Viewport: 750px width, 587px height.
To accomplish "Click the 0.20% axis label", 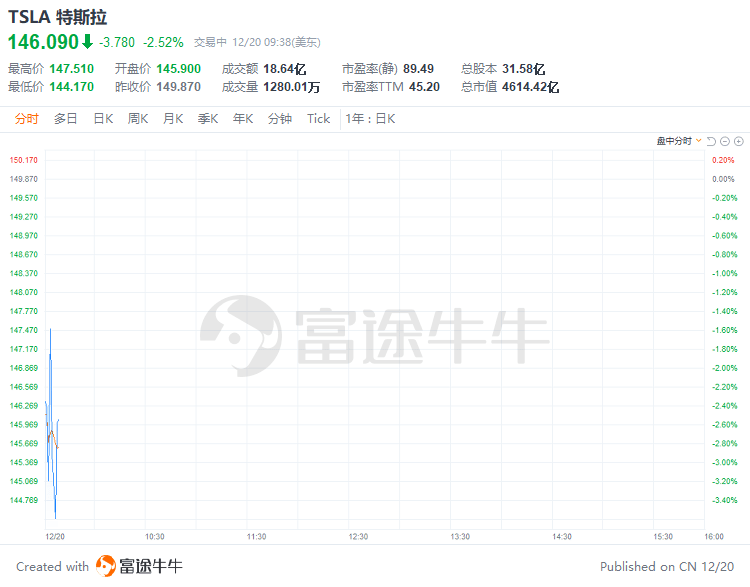I will point(723,160).
